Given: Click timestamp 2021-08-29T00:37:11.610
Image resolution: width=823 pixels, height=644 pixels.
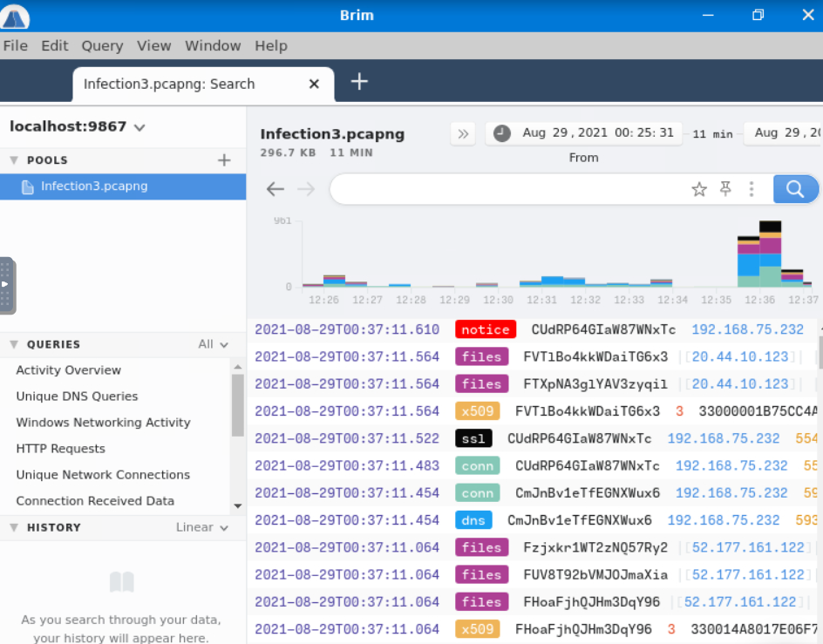Looking at the screenshot, I should [x=347, y=329].
